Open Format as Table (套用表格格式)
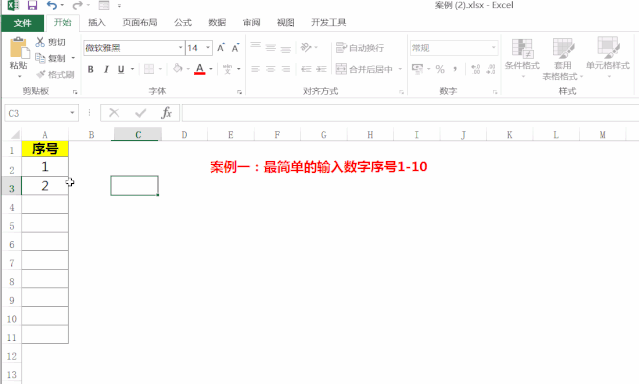The height and width of the screenshot is (384, 639). point(563,59)
